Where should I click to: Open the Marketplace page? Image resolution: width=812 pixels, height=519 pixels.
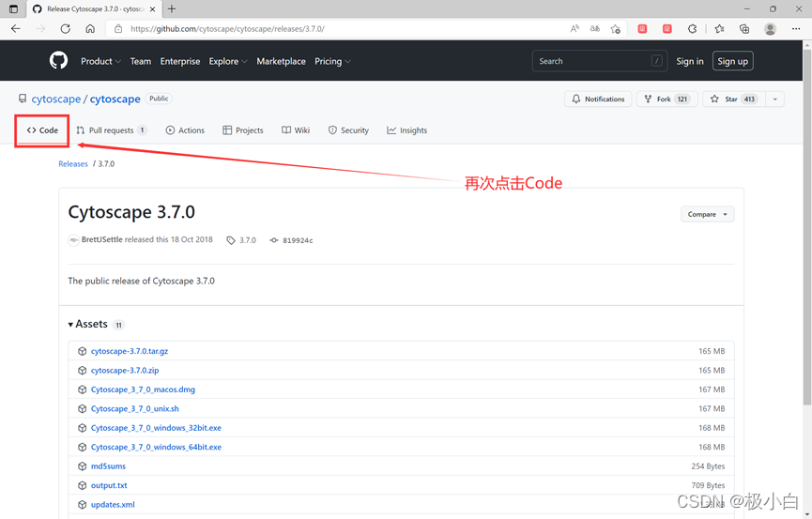(282, 61)
